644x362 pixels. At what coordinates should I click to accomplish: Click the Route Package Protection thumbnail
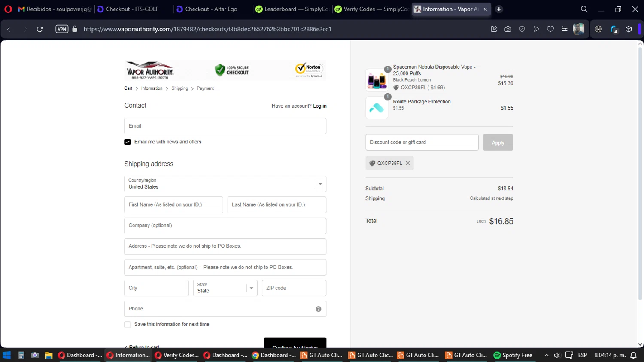377,108
